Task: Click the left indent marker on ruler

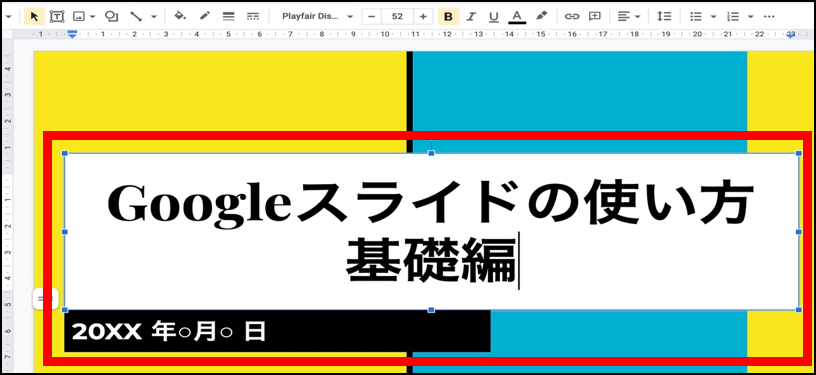Action: point(72,34)
